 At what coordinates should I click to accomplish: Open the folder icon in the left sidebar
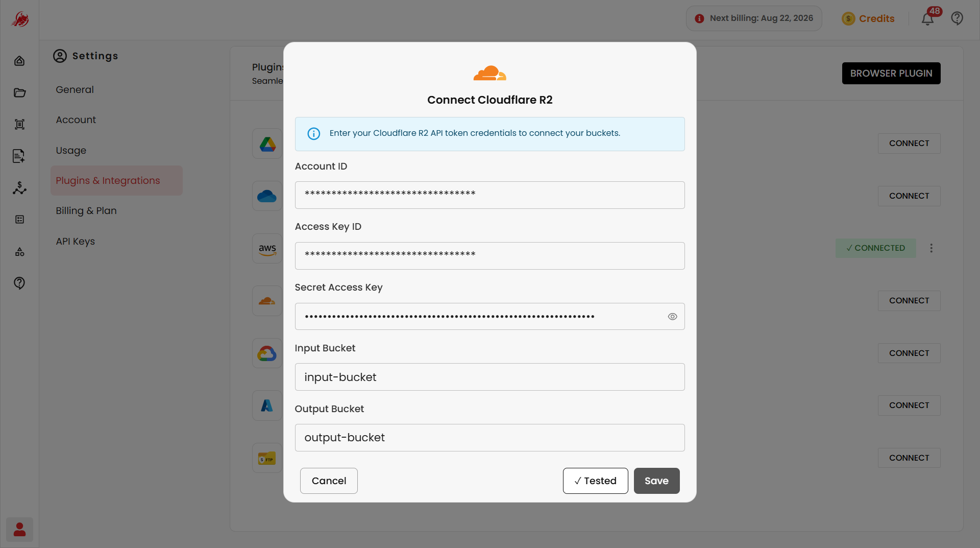tap(19, 92)
